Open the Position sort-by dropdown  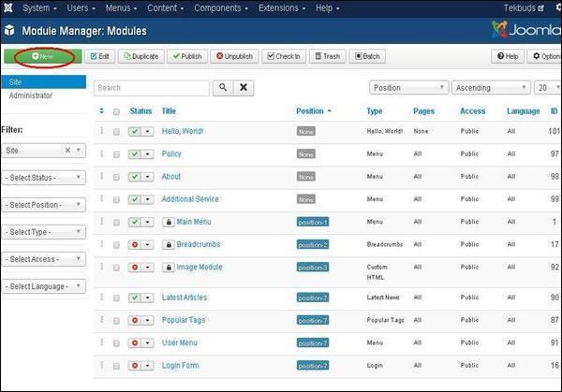[409, 88]
